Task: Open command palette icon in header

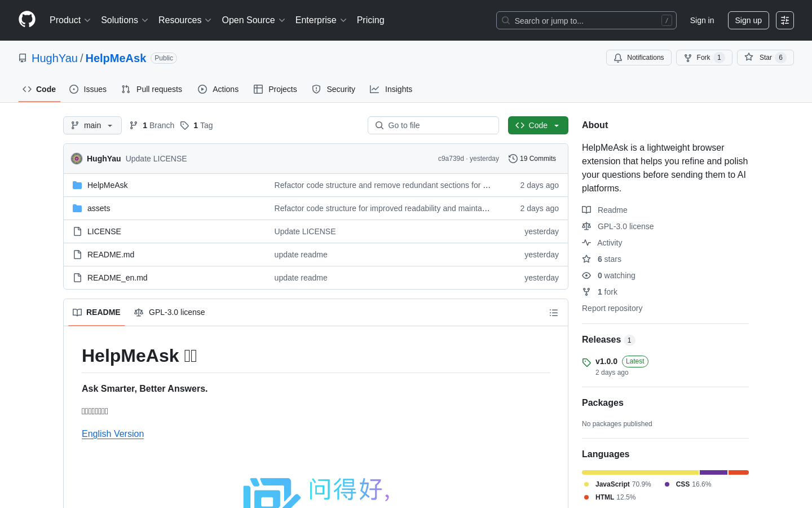Action: click(784, 20)
